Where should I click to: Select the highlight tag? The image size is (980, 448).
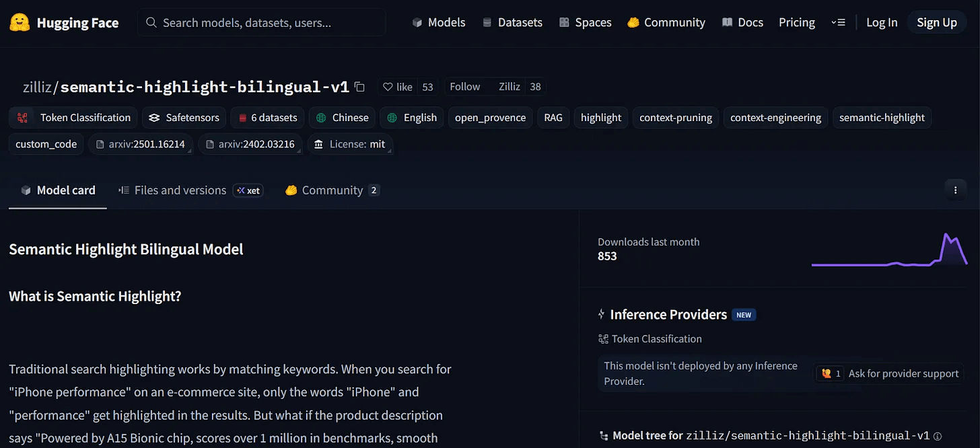601,117
